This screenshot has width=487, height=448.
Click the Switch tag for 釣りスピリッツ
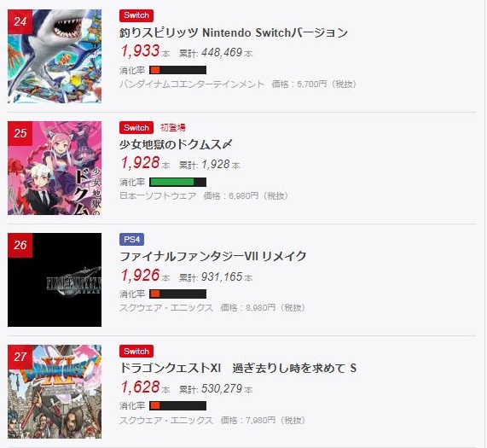pos(136,15)
